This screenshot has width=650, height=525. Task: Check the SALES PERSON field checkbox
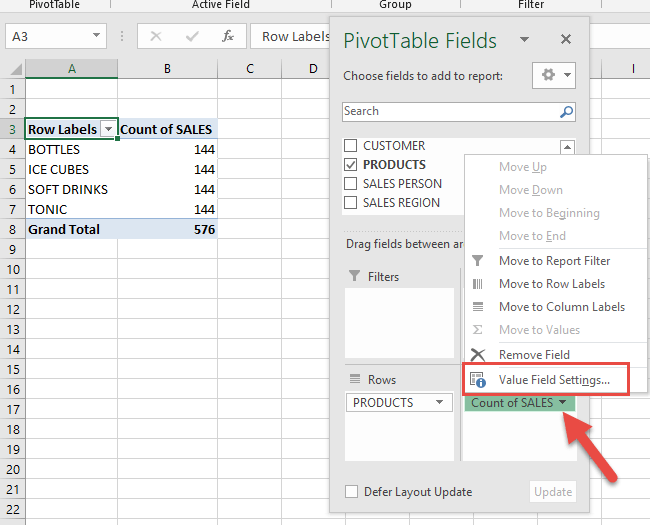[351, 183]
